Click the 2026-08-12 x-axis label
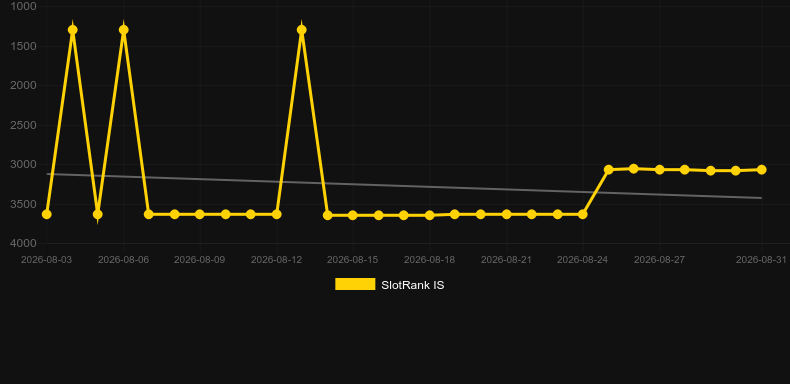 click(x=277, y=260)
